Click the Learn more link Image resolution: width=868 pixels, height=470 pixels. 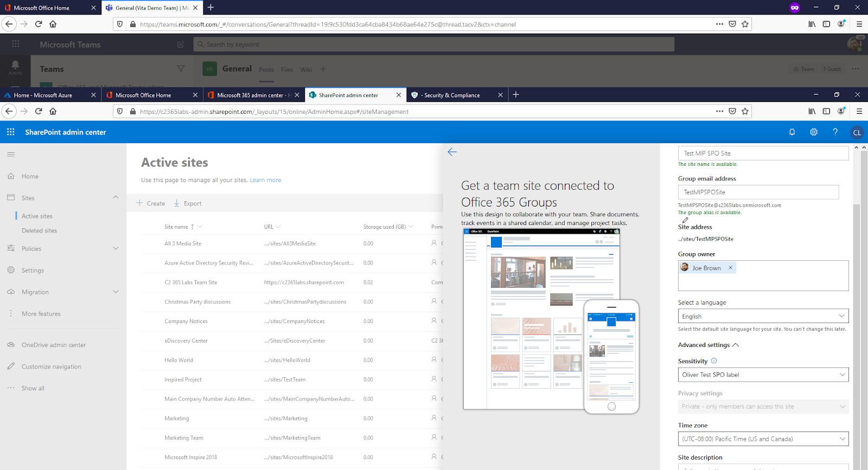point(265,180)
